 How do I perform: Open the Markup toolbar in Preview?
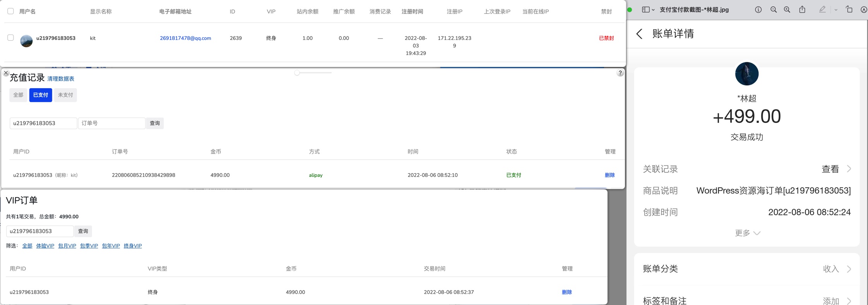pos(864,10)
